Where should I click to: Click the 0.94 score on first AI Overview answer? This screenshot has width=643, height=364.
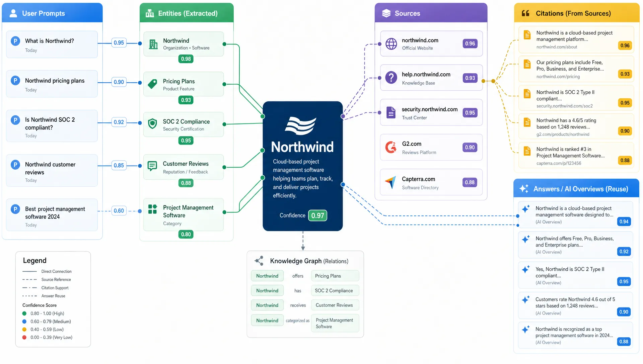pos(624,222)
